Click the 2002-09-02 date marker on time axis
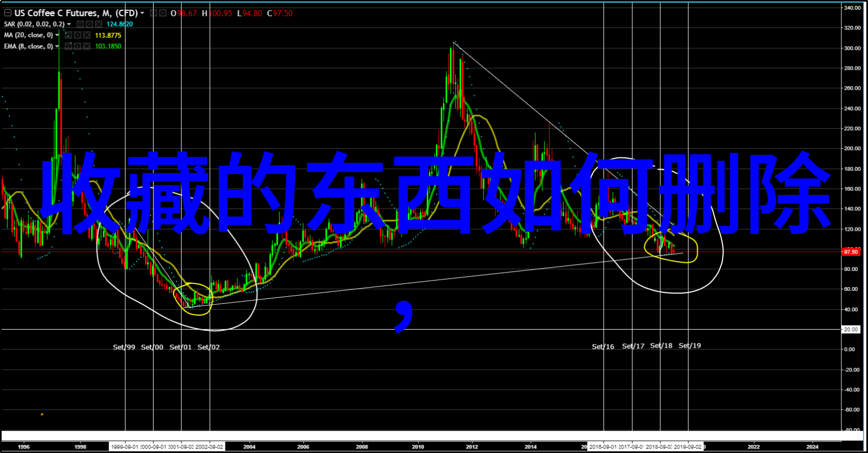This screenshot has height=453, width=868. tap(209, 447)
